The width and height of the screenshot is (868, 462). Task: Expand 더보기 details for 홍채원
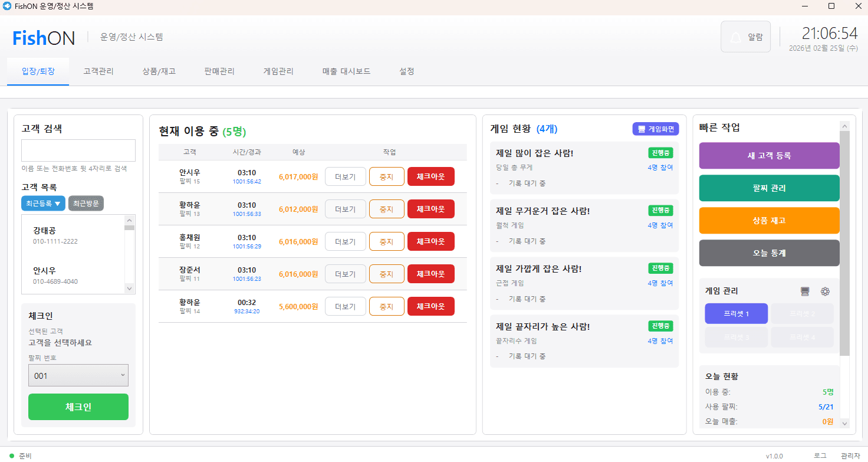pyautogui.click(x=345, y=241)
